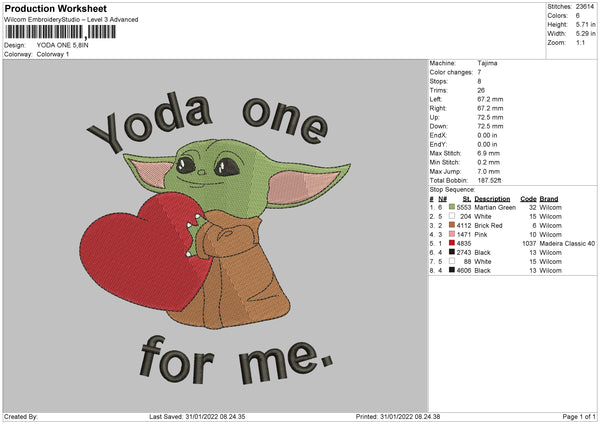Click the red swatch for Madeira Classic 40

[x=452, y=243]
